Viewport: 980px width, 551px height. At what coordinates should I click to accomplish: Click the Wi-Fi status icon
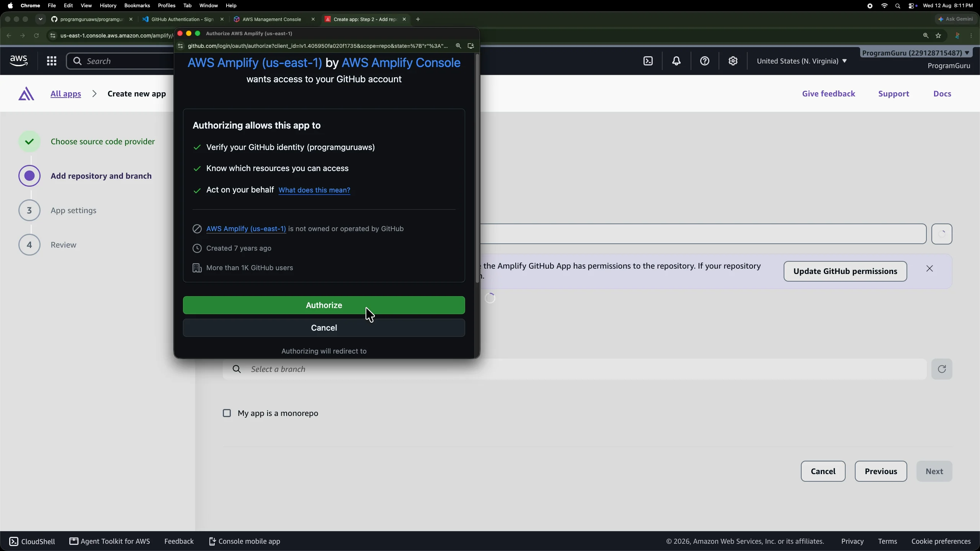pos(884,6)
